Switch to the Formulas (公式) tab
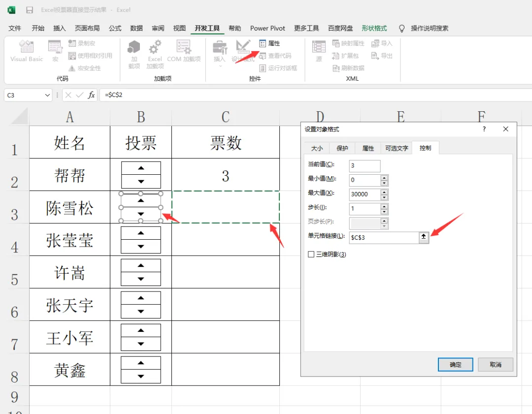532x414 pixels. pyautogui.click(x=115, y=28)
